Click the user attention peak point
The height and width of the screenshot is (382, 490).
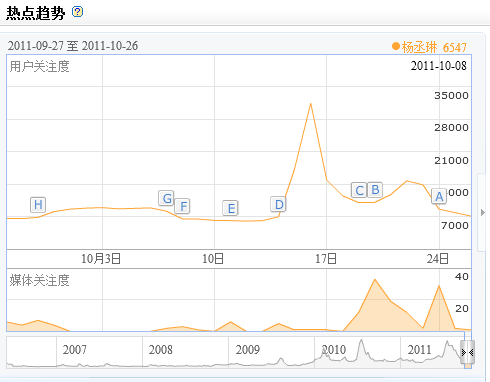tap(311, 104)
